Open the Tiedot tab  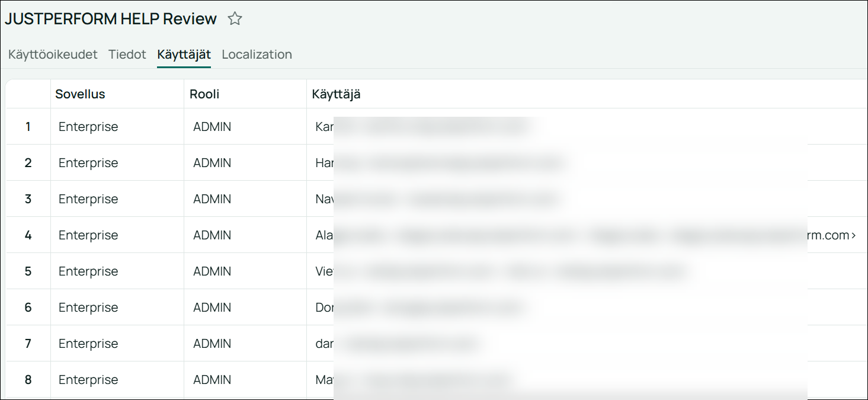click(127, 55)
